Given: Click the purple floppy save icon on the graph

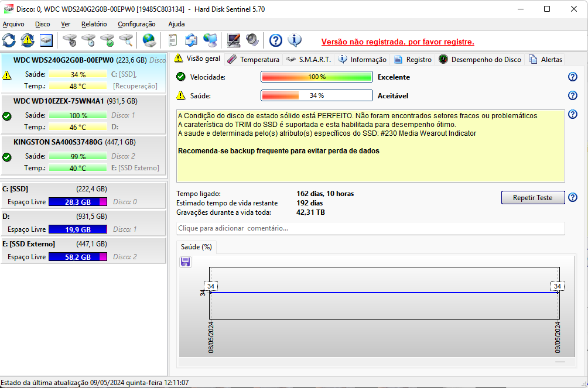Looking at the screenshot, I should 185,262.
